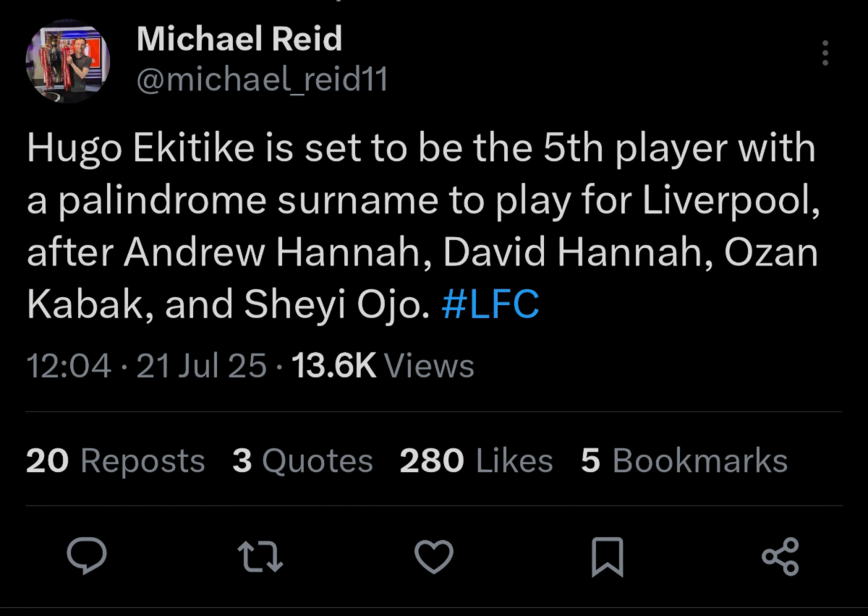This screenshot has width=868, height=616.
Task: Like the post with the heart icon
Action: [434, 556]
